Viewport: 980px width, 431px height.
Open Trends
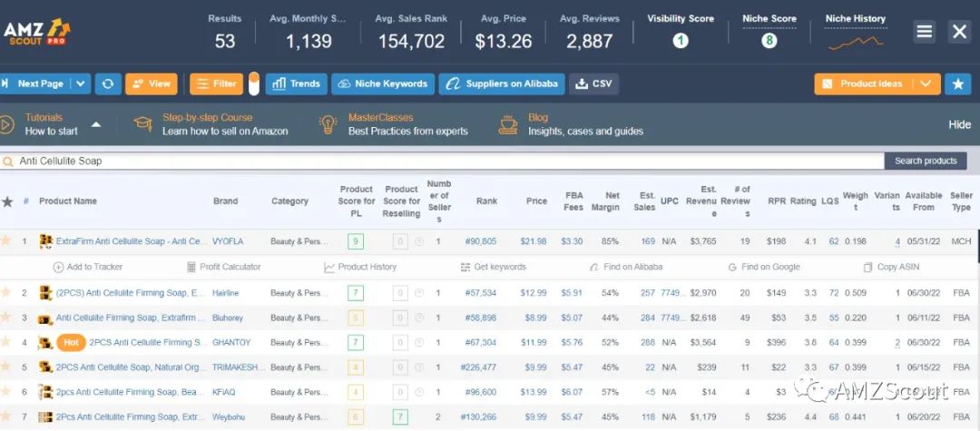tap(296, 83)
